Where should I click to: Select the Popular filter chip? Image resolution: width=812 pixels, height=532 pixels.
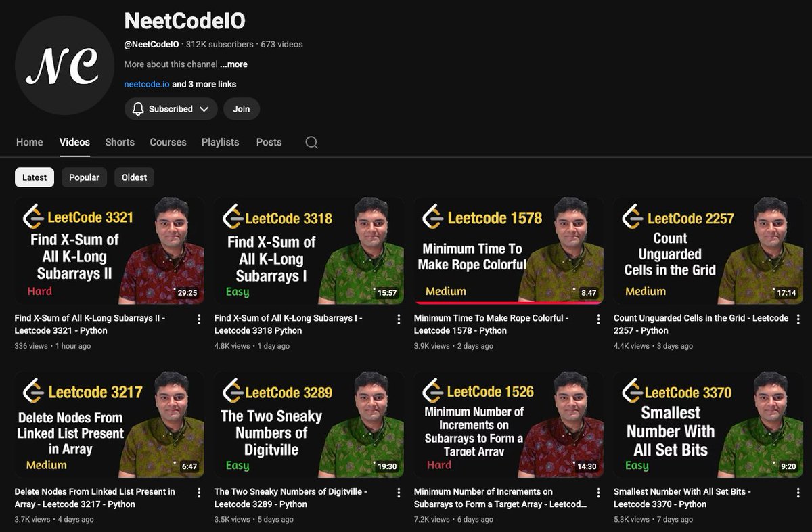84,177
